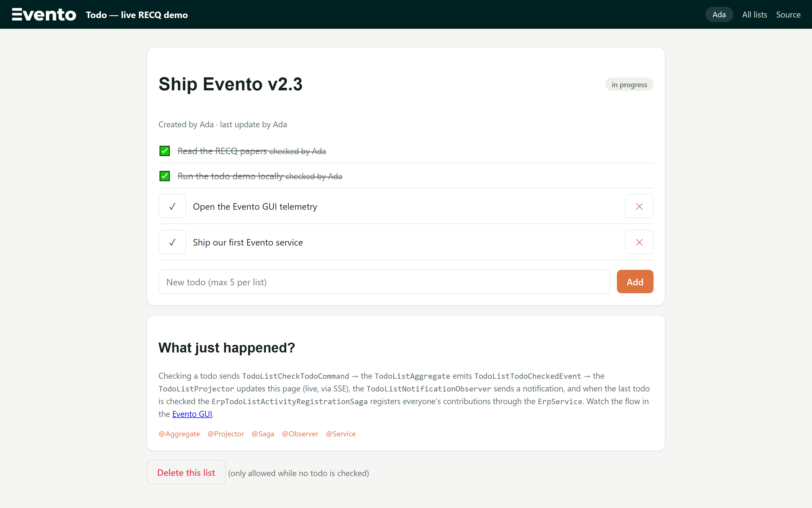Click 'Run the todo demo locally' strikethrough text
The height and width of the screenshot is (508, 812).
[231, 176]
